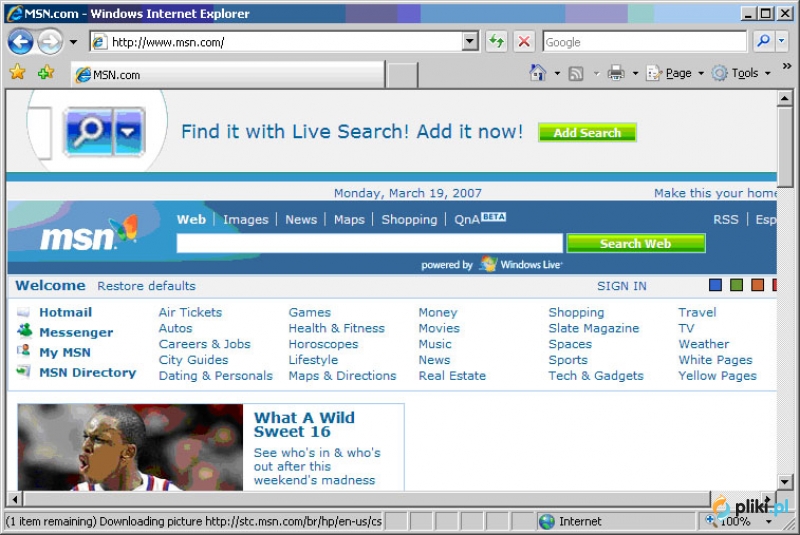
Task: Click the msn butterfly logo
Action: [88, 233]
